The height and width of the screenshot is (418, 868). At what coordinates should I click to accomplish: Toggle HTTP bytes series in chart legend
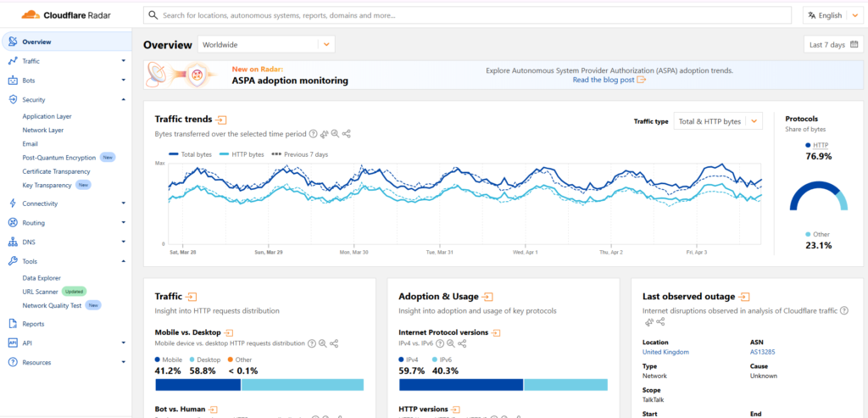242,154
